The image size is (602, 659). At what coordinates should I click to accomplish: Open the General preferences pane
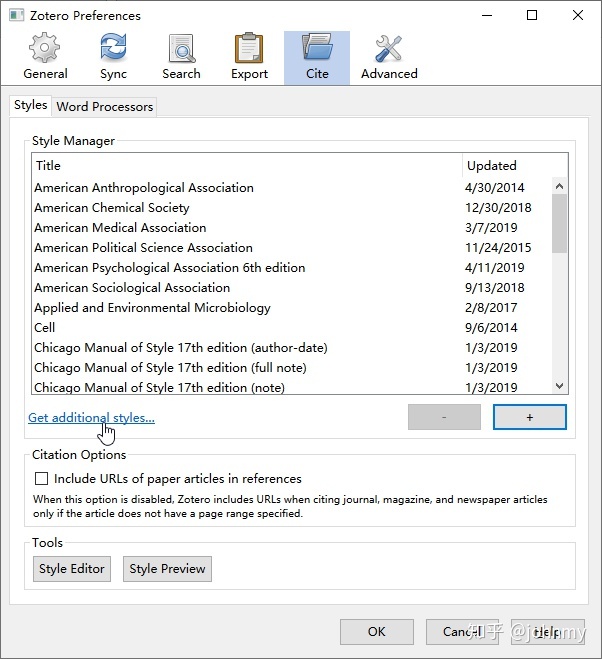pos(45,58)
